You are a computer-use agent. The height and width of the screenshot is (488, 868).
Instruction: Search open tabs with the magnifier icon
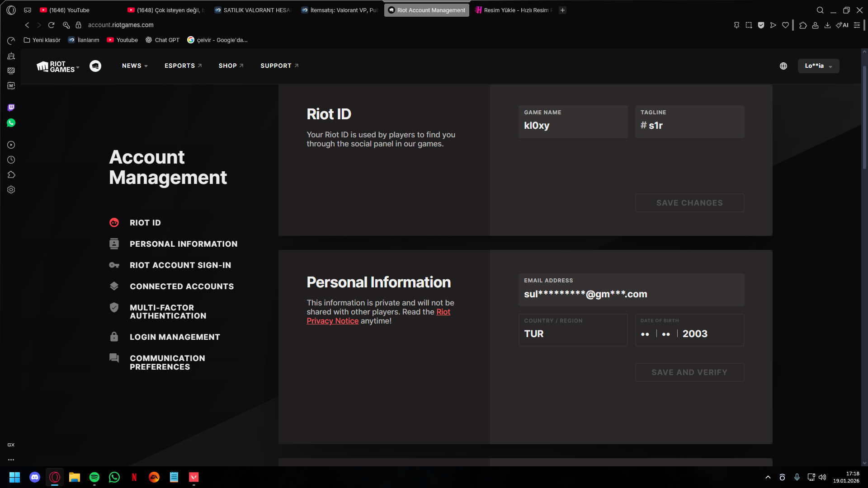point(820,10)
